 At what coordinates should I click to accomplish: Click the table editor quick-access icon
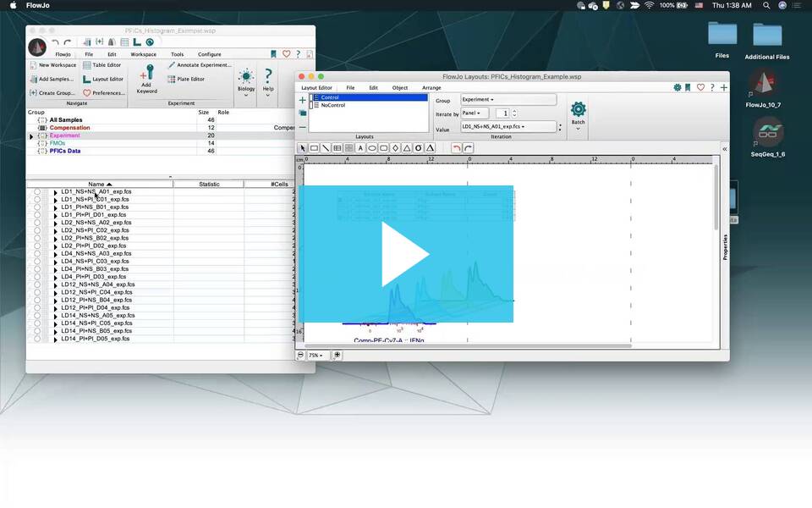pos(124,42)
